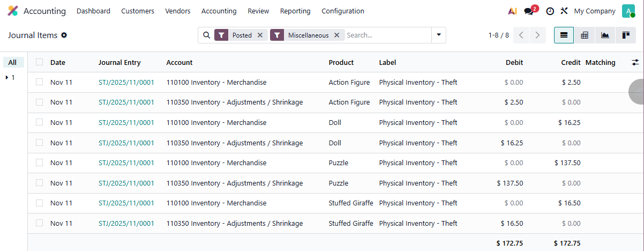Viewport: 644px width, 251px height.
Task: Expand group 1 in the left panel
Action: pos(10,78)
